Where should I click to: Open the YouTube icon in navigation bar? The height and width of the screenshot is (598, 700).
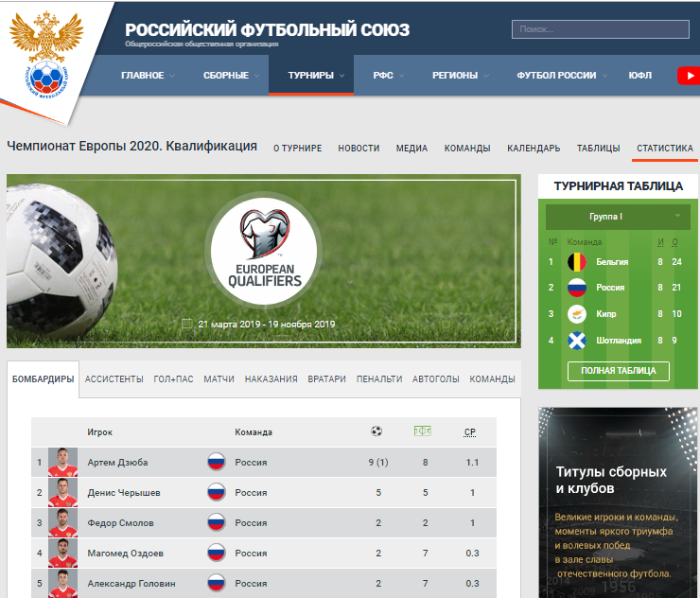(x=689, y=76)
